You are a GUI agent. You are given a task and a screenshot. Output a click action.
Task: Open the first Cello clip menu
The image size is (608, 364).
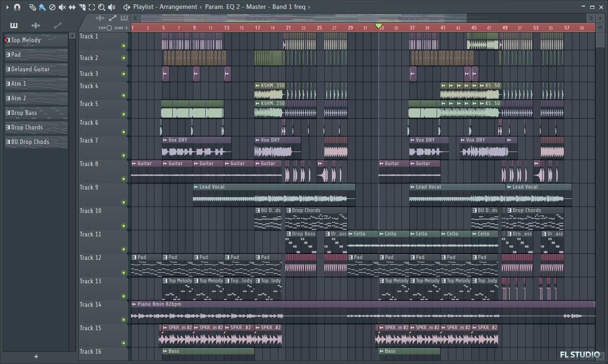tap(351, 234)
